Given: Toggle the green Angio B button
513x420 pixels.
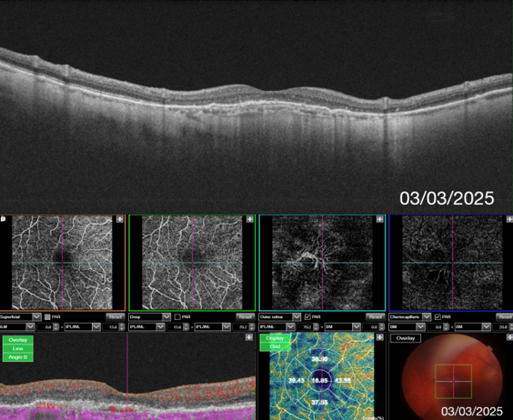Looking at the screenshot, I should tap(17, 357).
